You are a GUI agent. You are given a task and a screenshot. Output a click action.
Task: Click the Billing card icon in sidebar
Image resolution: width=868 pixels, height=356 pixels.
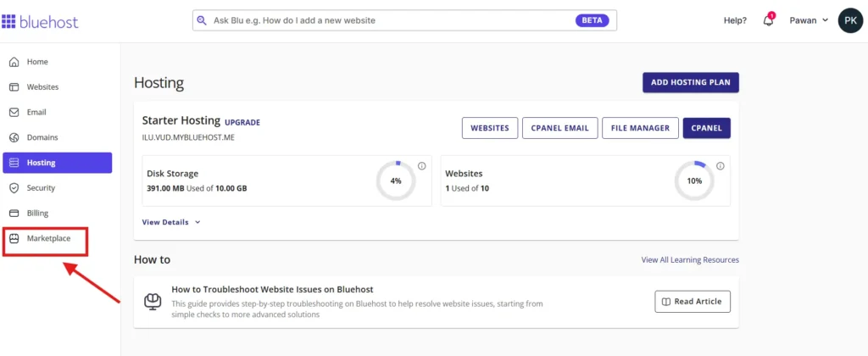15,213
